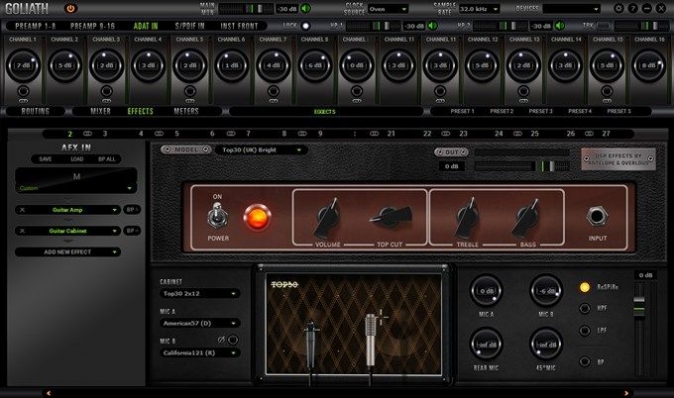The height and width of the screenshot is (398, 674).
Task: Mute the main monitor speaker icon
Action: (306, 9)
